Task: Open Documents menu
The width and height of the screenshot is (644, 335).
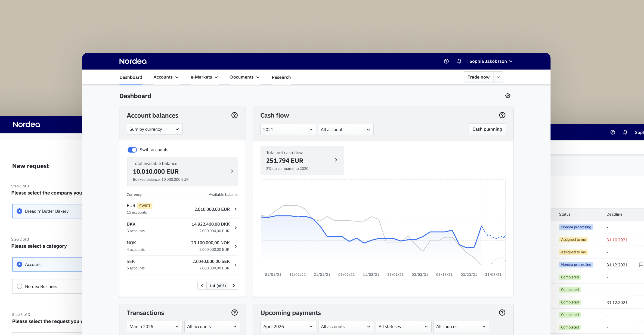Action: (245, 77)
